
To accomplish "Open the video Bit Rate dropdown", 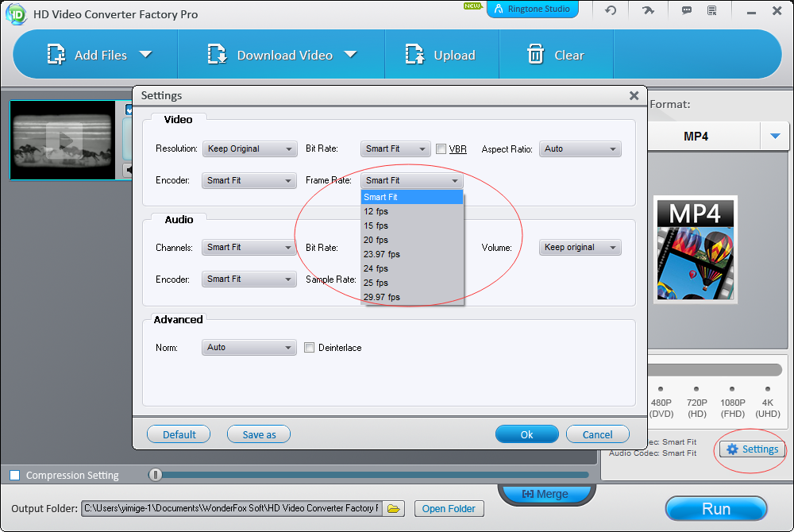I will click(x=395, y=148).
